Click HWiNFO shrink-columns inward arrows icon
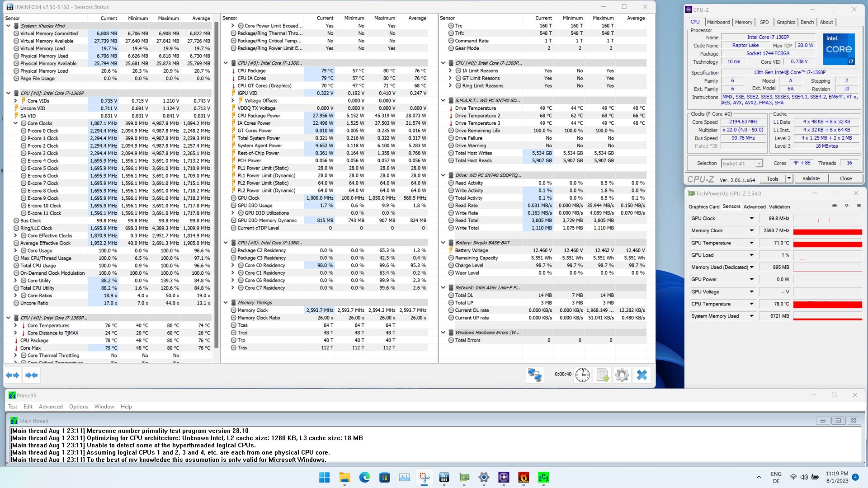Image resolution: width=868 pixels, height=488 pixels. [x=32, y=375]
